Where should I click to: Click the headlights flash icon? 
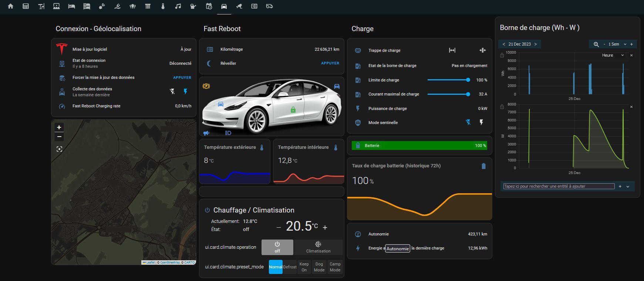pyautogui.click(x=228, y=133)
